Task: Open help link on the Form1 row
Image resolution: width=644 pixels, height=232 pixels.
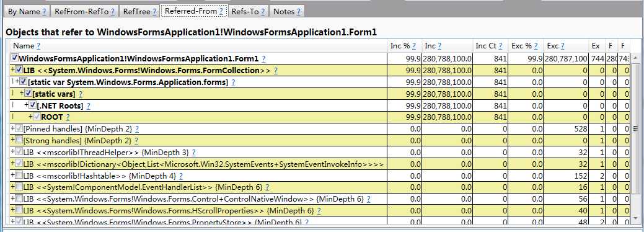Action: tap(263, 59)
